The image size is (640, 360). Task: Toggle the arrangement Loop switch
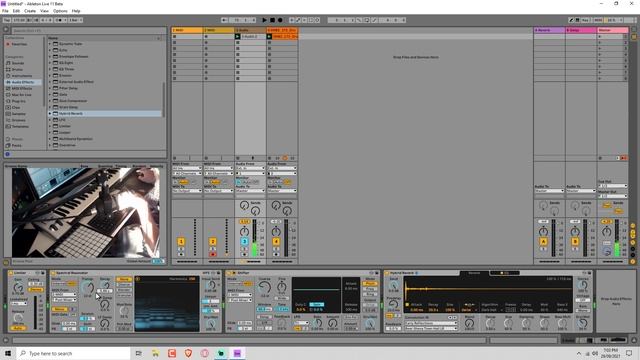[x=367, y=20]
